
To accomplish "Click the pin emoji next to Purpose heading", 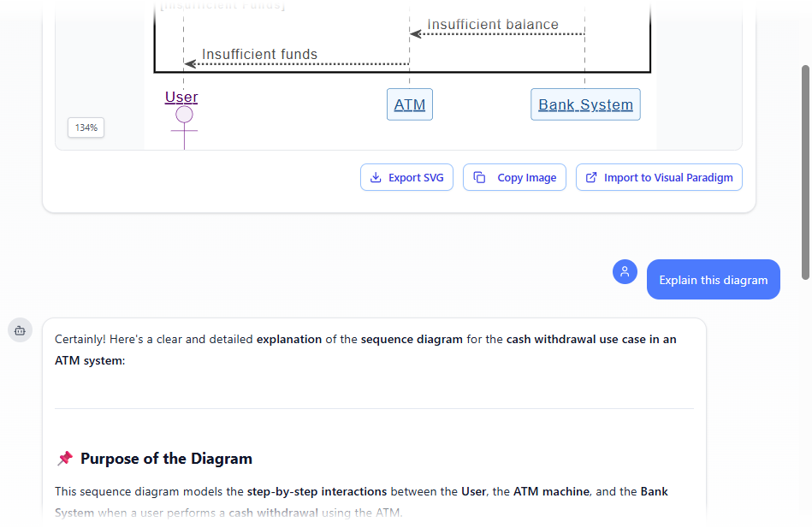I will click(x=64, y=458).
